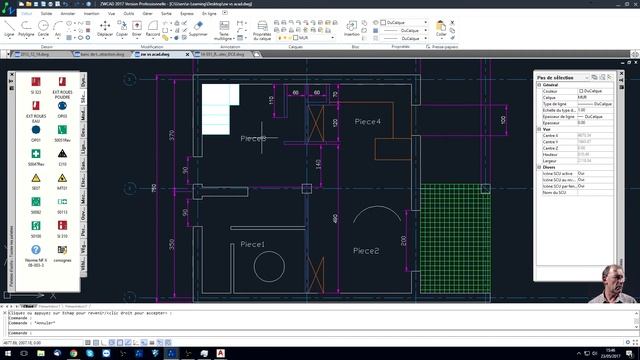Image resolution: width=640 pixels, height=360 pixels.
Task: Click the Save icon in quick access toolbar
Action: click(36, 4)
